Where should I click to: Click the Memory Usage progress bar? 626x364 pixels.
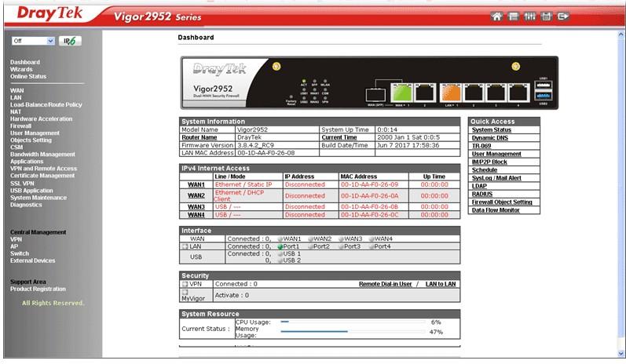[353, 332]
